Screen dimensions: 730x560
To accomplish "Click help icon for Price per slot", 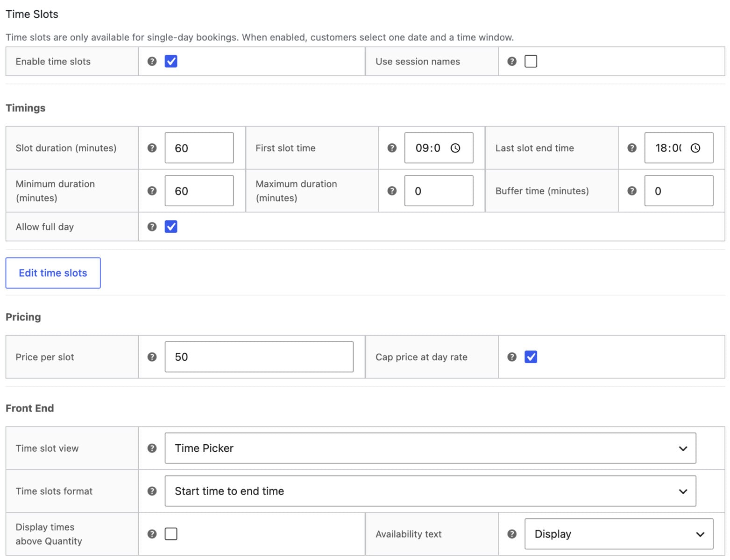I will click(x=152, y=357).
